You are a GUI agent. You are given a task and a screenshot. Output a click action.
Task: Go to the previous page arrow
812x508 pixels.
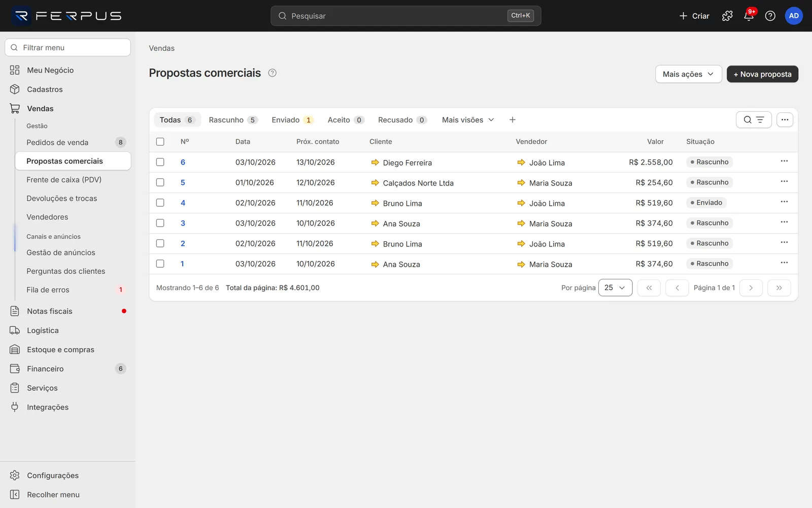click(677, 288)
